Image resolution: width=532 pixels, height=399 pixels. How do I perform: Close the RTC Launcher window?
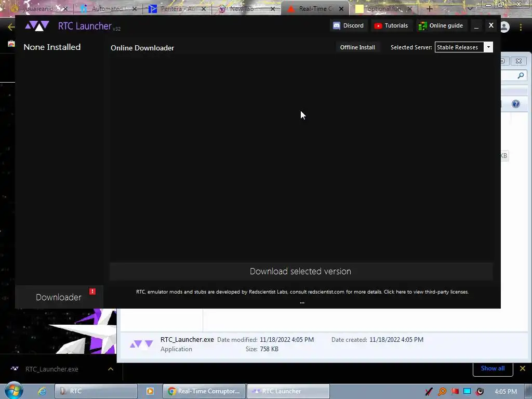490,25
